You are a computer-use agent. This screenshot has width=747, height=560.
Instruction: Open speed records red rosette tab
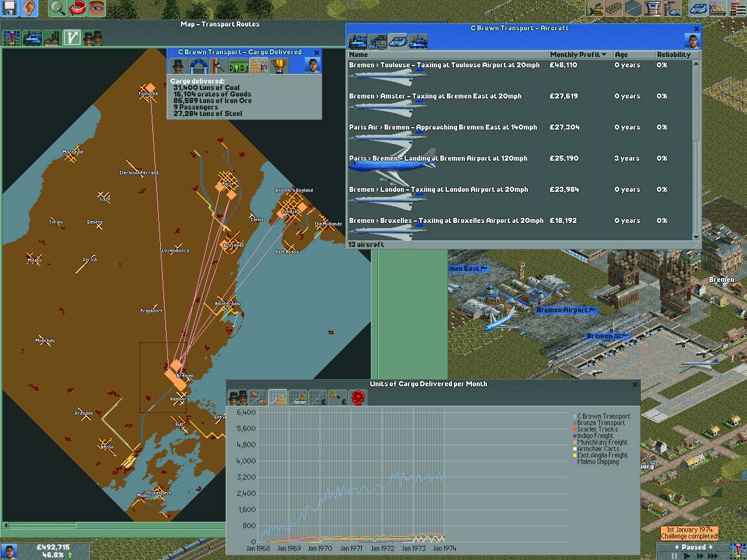click(x=358, y=397)
